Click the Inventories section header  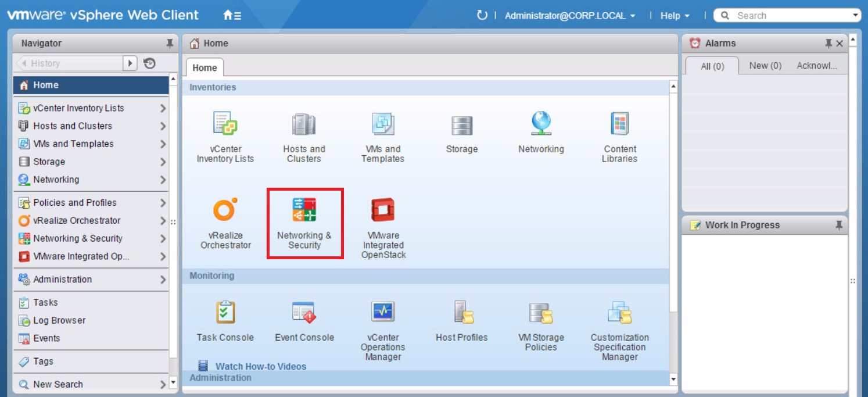click(427, 87)
